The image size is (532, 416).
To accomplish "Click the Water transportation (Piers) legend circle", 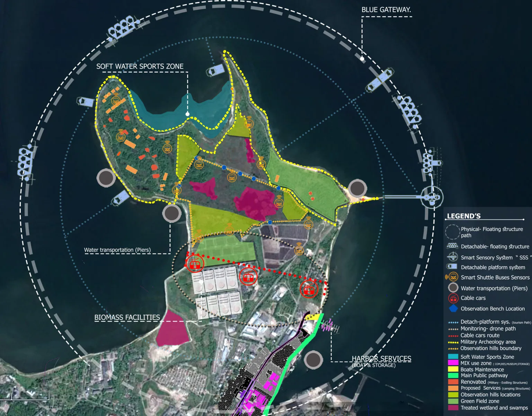I will pyautogui.click(x=453, y=288).
